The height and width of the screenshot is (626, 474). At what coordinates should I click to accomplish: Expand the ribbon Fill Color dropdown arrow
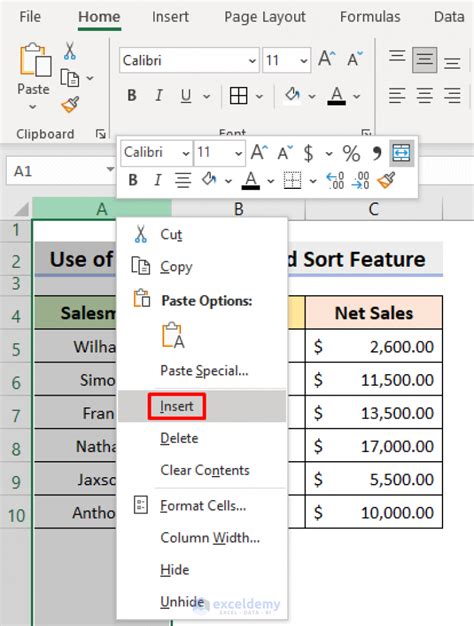click(x=312, y=96)
